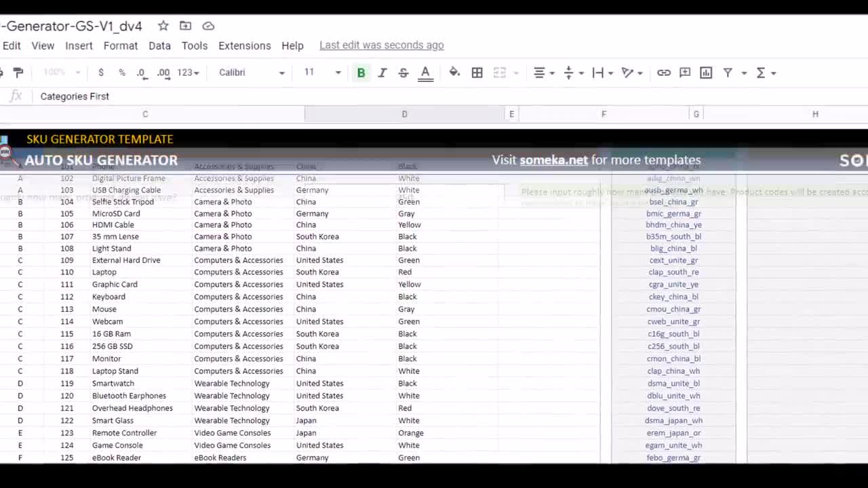Open the Data menu
This screenshot has width=868, height=488.
(159, 45)
